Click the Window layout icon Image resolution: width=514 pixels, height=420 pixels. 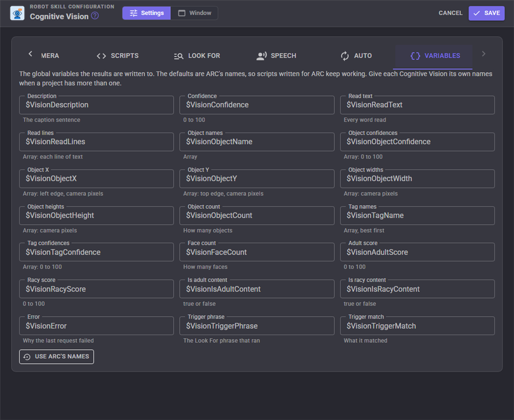(182, 13)
